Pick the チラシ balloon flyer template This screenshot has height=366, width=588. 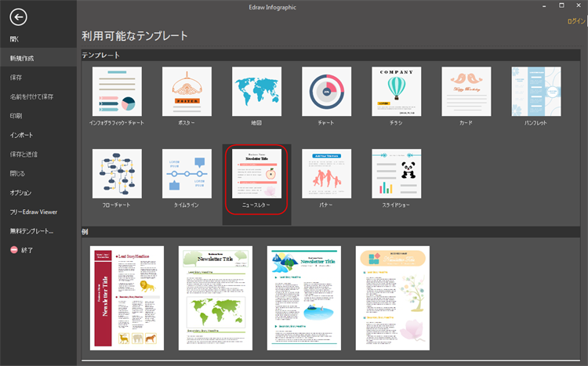(396, 91)
